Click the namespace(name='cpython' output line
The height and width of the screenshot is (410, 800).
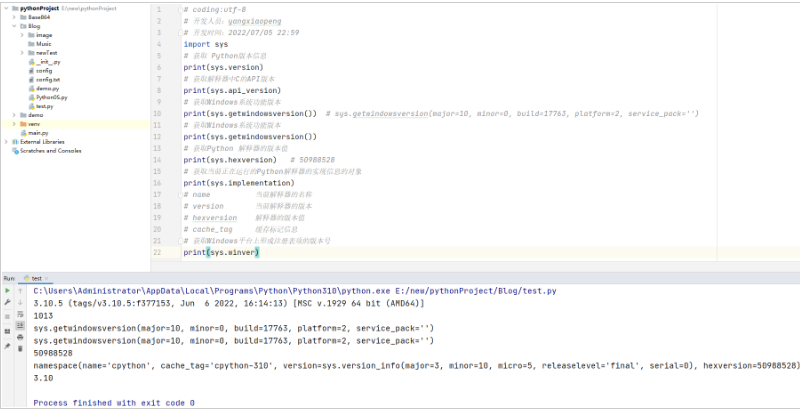[416, 366]
